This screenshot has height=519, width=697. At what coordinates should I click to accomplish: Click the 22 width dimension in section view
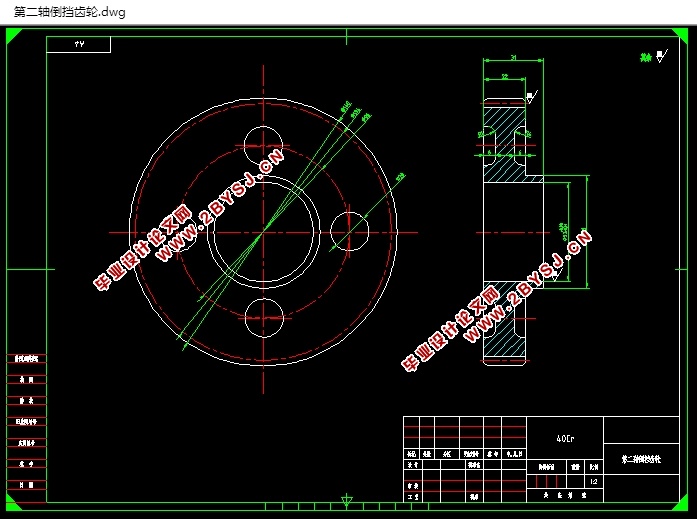point(505,76)
